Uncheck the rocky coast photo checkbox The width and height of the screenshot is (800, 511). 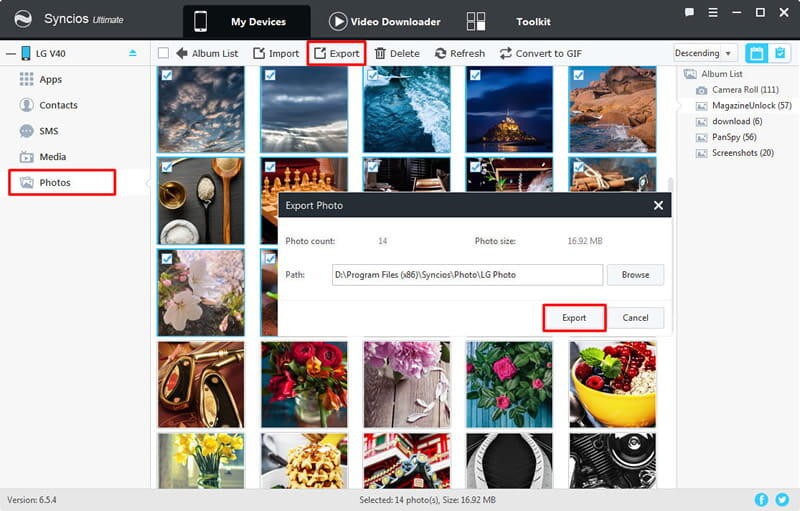(579, 75)
